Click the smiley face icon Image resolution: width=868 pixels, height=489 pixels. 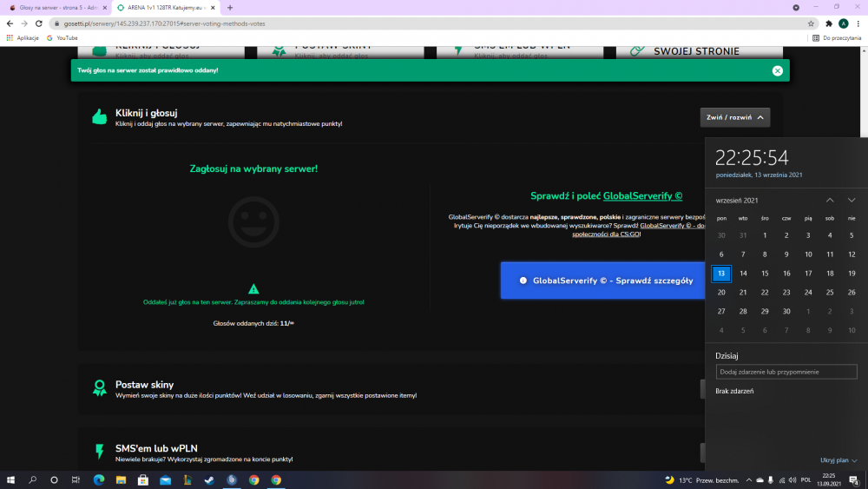[x=253, y=221]
